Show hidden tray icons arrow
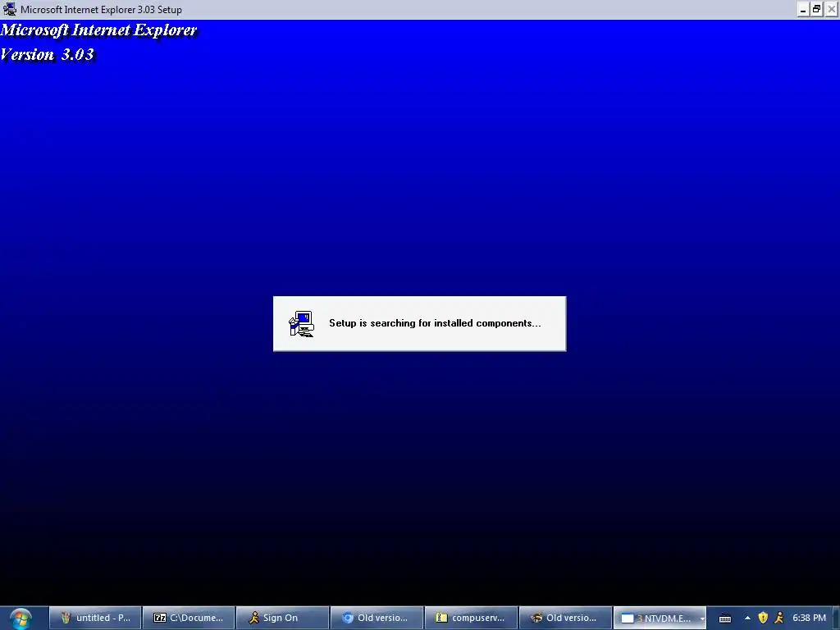The height and width of the screenshot is (630, 840). click(x=747, y=618)
